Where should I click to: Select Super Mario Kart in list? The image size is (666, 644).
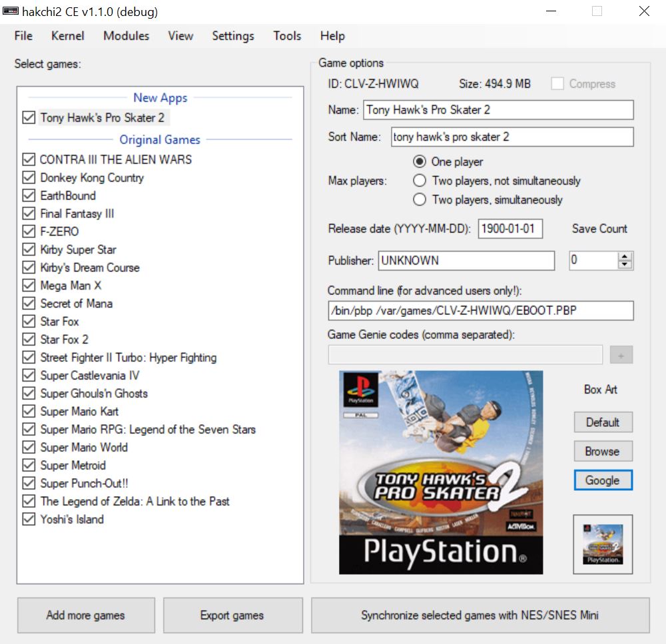pos(79,411)
